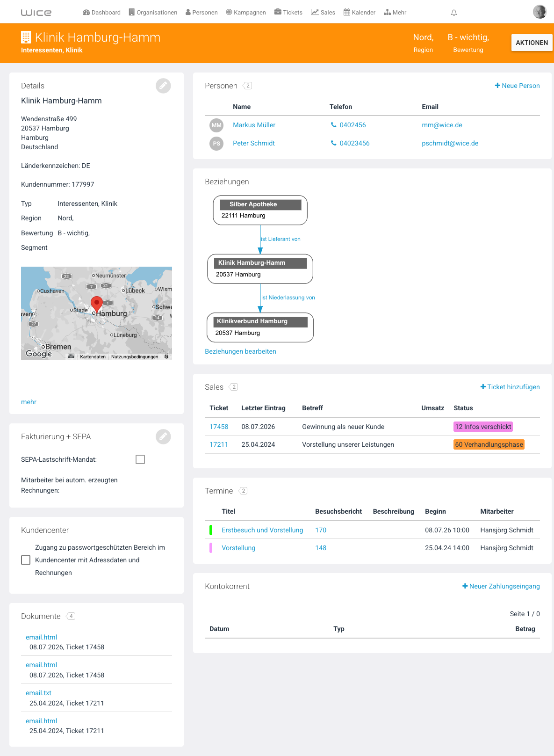Open ticket 17458 in Sales
This screenshot has width=554, height=756.
(219, 427)
